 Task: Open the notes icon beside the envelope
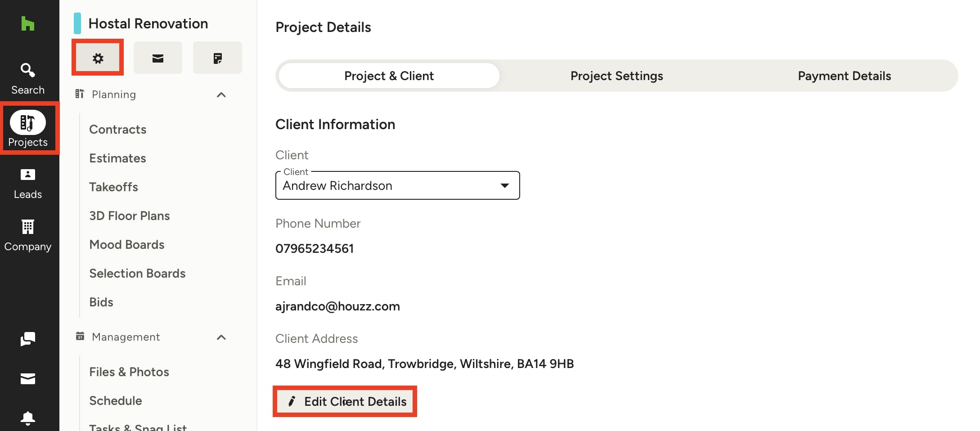(217, 58)
